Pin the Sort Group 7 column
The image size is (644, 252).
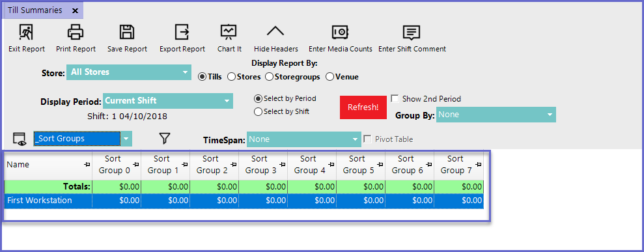478,165
